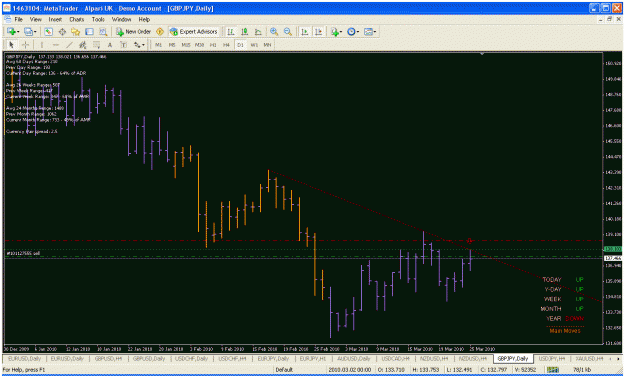Launch MetaEditor with the yellow diamond icon
This screenshot has width=625, height=376.
click(x=160, y=31)
